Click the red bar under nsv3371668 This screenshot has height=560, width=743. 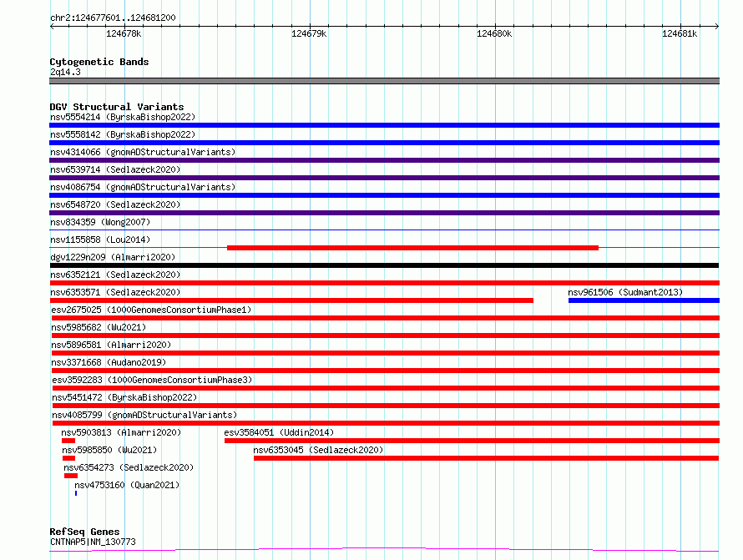385,371
